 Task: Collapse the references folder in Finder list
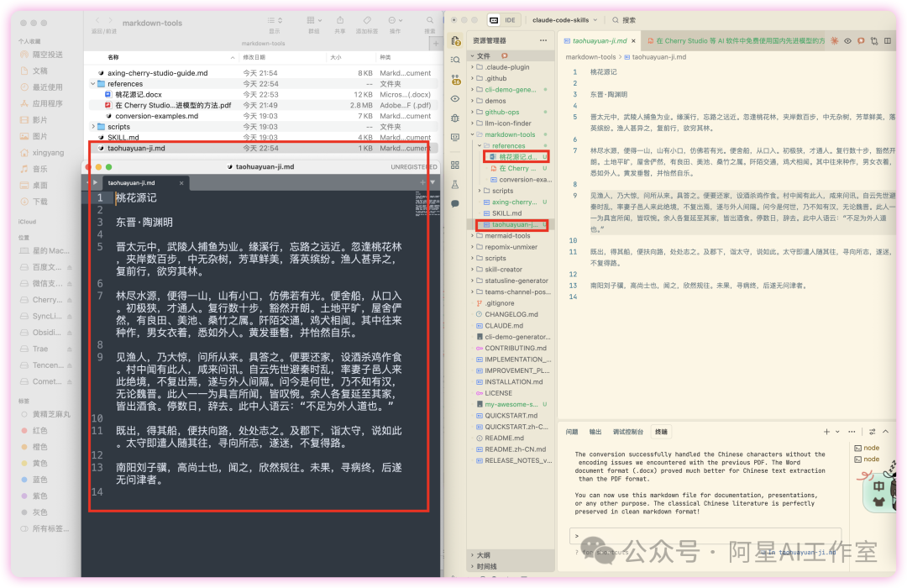(x=92, y=84)
